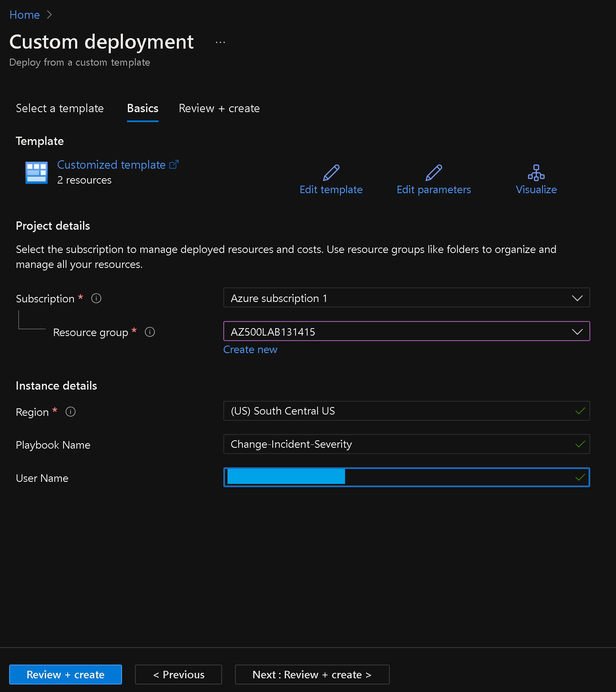Click the external link icon next to Customized template
Image resolution: width=616 pixels, height=692 pixels.
click(x=174, y=164)
